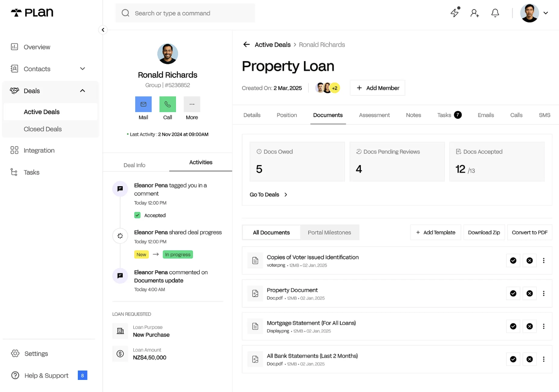
Task: Click Active Deals breadcrumb link
Action: pyautogui.click(x=273, y=45)
